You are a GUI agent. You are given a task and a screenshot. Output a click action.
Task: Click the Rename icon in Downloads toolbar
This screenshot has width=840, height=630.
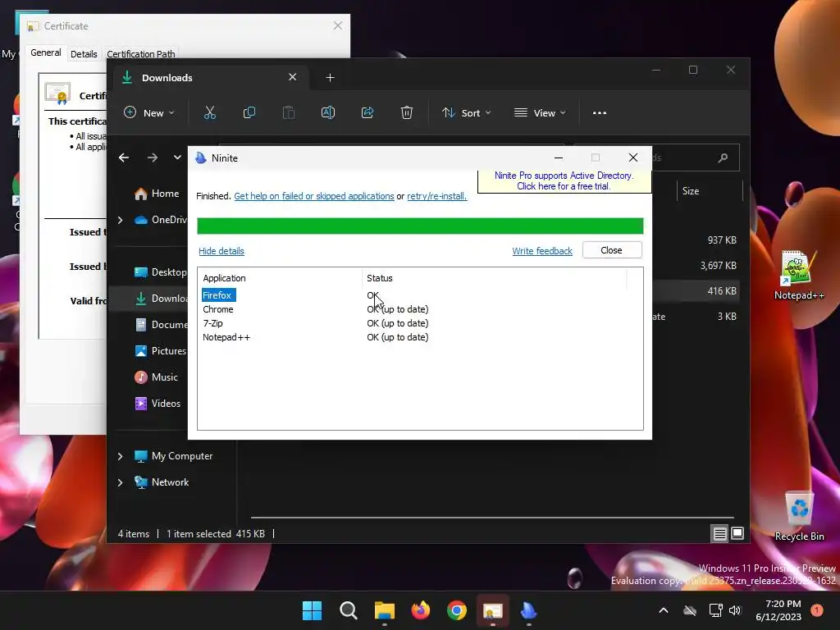click(x=328, y=112)
